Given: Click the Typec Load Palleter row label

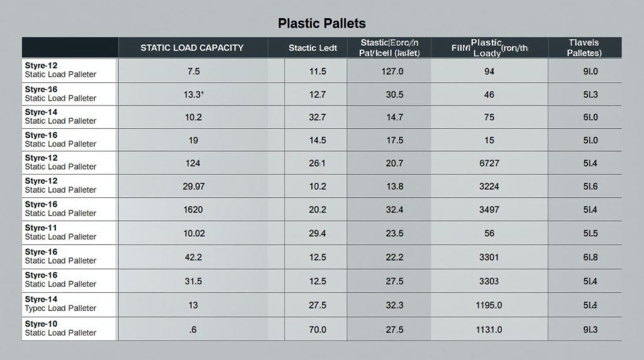Looking at the screenshot, I should click(x=60, y=308).
